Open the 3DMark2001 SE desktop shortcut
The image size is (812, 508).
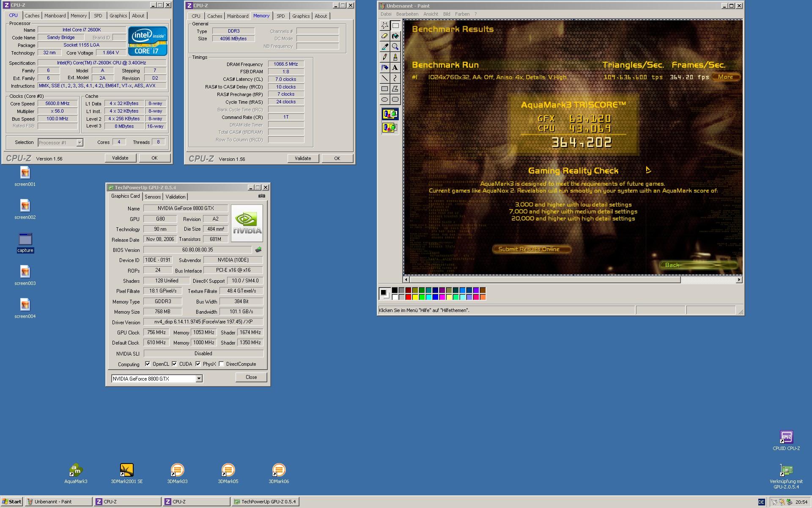point(126,473)
